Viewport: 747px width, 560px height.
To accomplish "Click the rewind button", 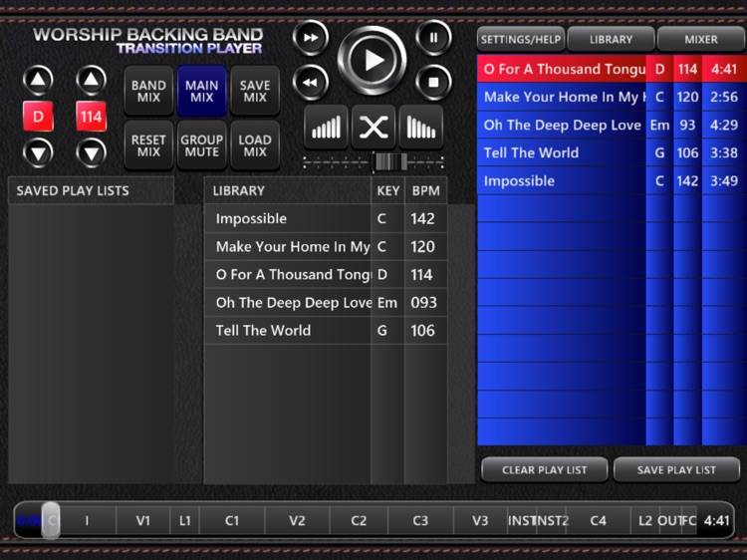I will tap(311, 83).
